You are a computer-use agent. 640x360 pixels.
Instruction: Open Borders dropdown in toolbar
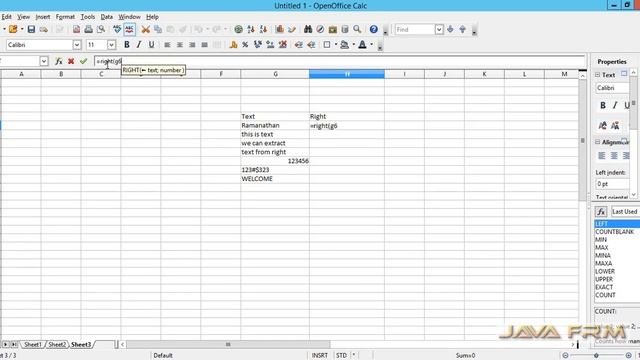[x=336, y=45]
